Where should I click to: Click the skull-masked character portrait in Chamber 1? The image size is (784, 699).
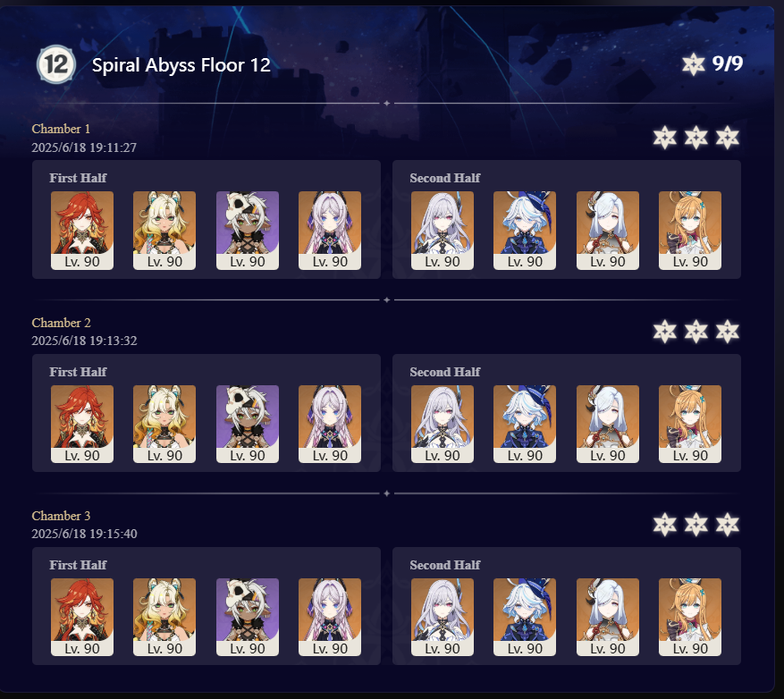[x=248, y=231]
